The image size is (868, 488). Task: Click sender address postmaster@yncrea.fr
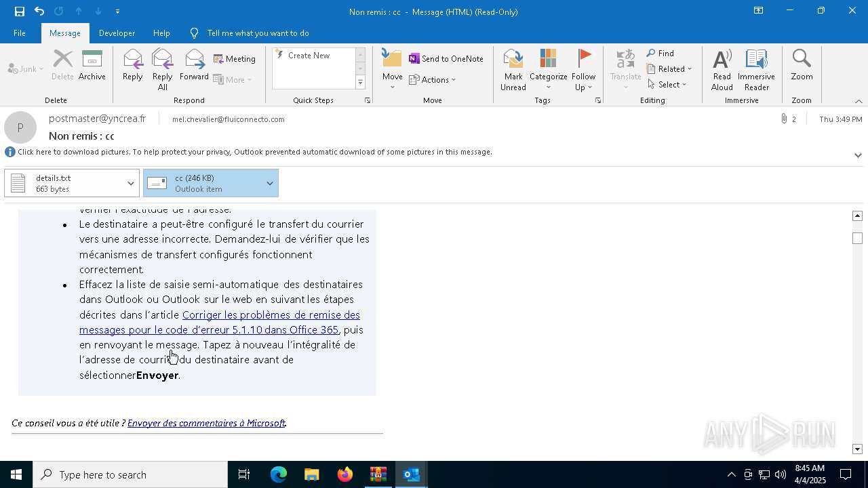[x=97, y=119]
